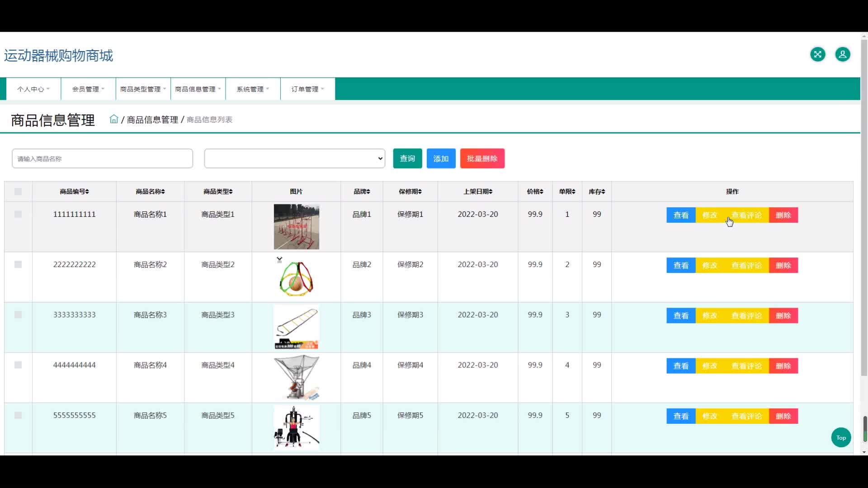Viewport: 868px width, 488px height.
Task: Open the empty category dropdown filter
Action: [x=294, y=159]
